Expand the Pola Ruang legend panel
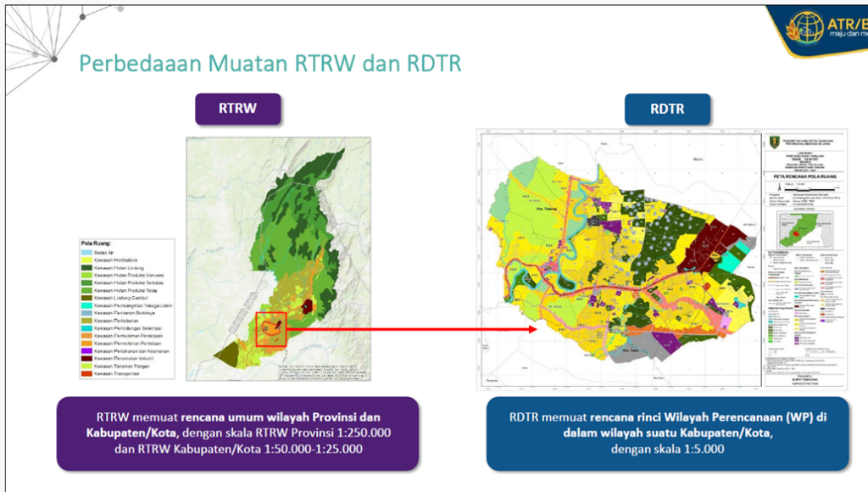 coord(97,246)
